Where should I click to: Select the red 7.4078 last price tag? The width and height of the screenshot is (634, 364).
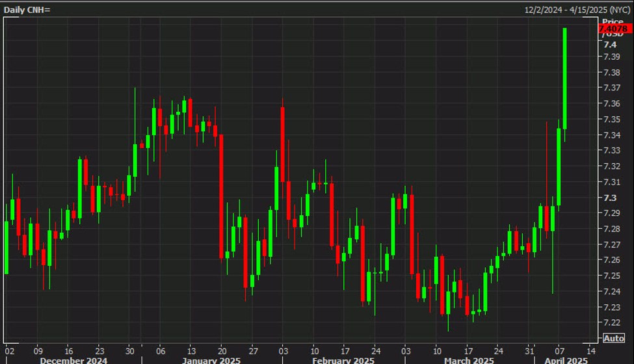click(x=614, y=29)
